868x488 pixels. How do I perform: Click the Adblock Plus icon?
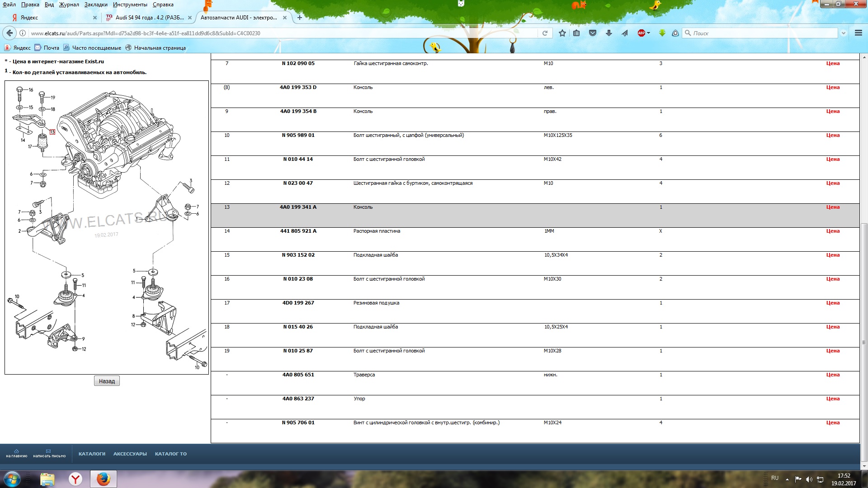point(641,33)
